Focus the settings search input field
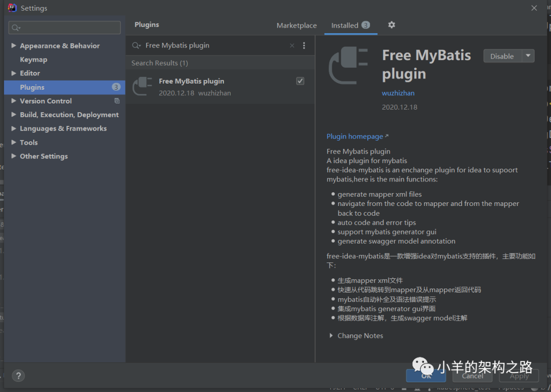 click(x=64, y=28)
